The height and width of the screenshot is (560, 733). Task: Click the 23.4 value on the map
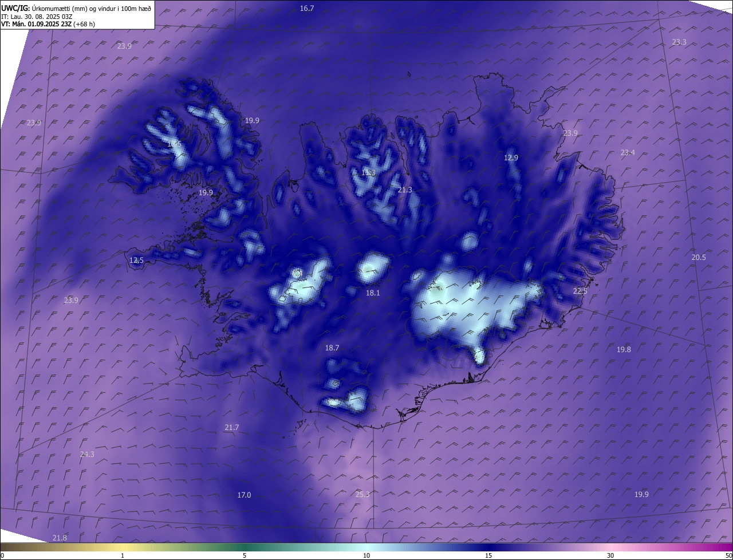click(x=628, y=152)
